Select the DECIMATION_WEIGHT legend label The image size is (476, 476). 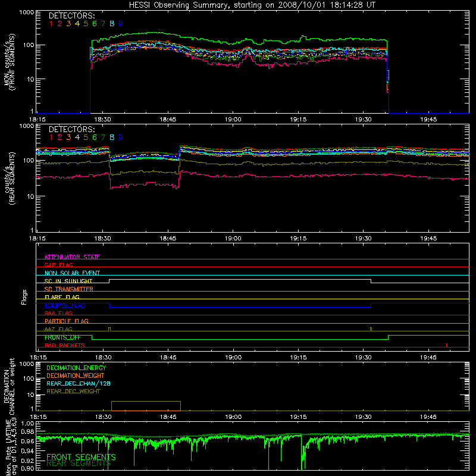[x=76, y=375]
